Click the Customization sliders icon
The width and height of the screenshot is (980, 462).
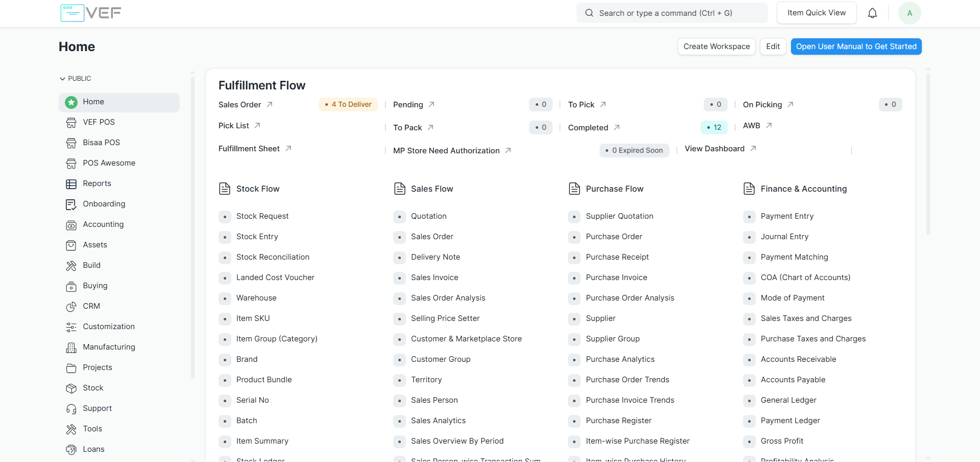71,327
